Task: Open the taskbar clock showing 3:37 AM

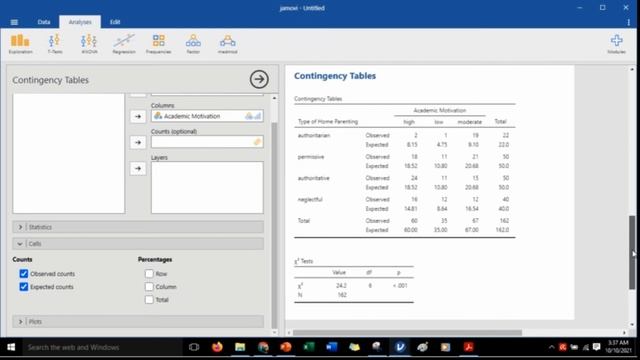Action: [x=618, y=347]
